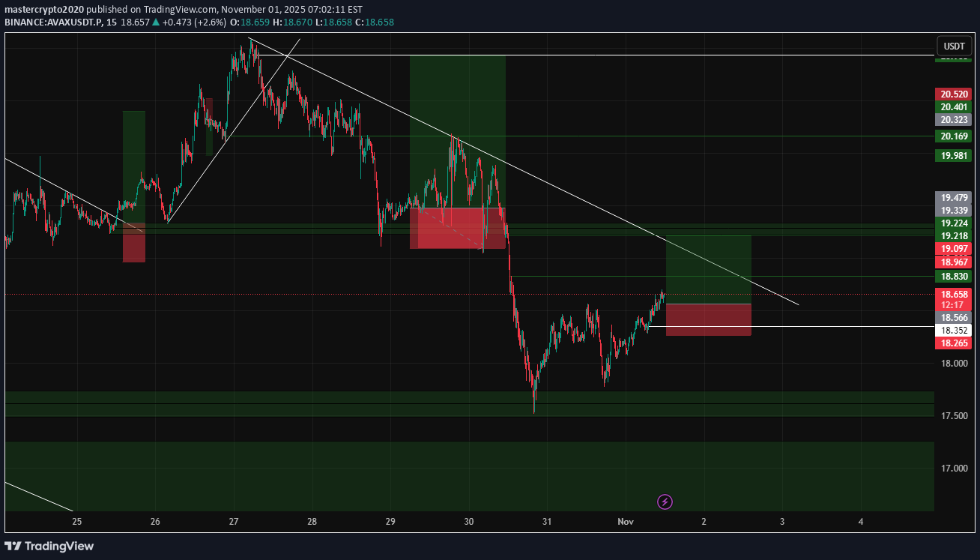Screen dimensions: 980x560
Task: Click the gray 19.479 price label
Action: (x=953, y=198)
